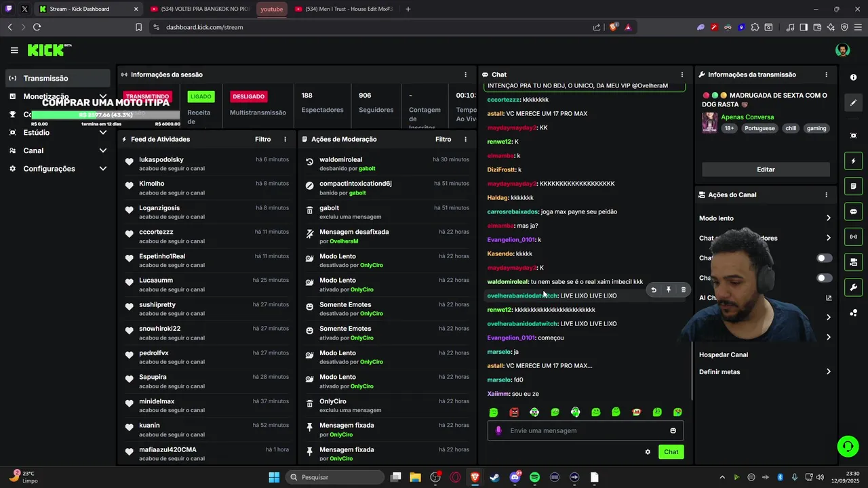Toggle the wrench panel icon in sidebar
This screenshot has width=868, height=488.
coord(853,287)
